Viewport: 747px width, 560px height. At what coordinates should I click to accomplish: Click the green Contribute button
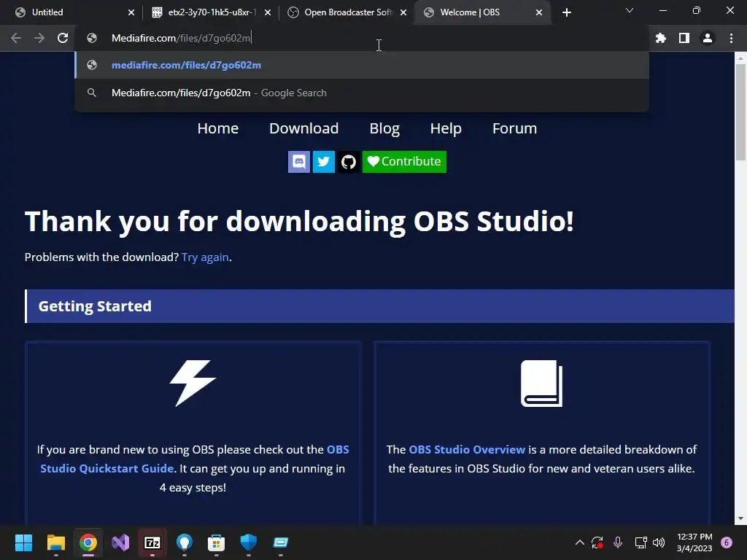404,162
